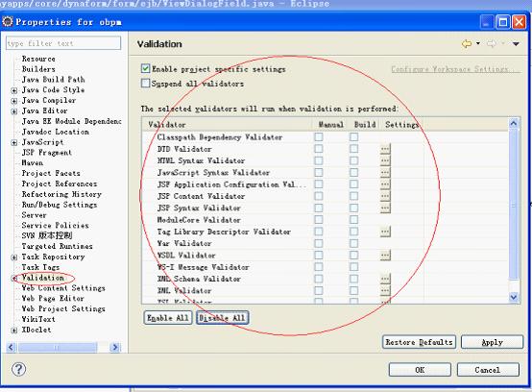Check the Suspend all validators box
Image resolution: width=532 pixels, height=392 pixels.
tap(145, 84)
